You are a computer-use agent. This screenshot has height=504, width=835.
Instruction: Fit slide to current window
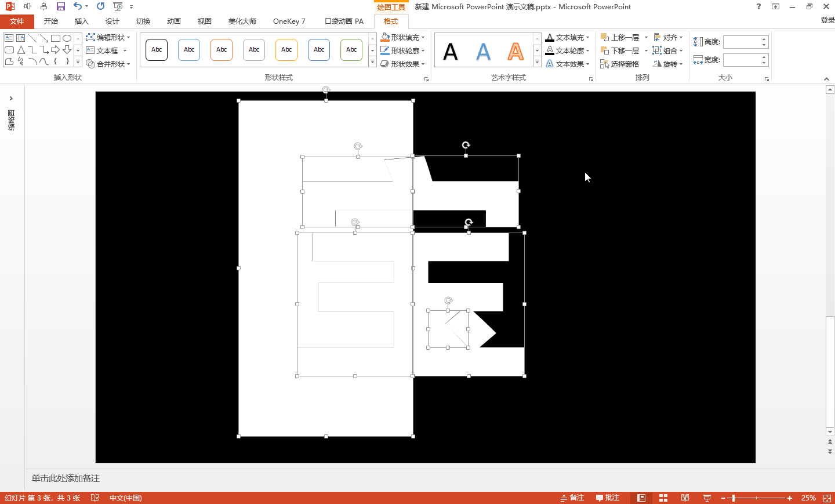tap(827, 498)
